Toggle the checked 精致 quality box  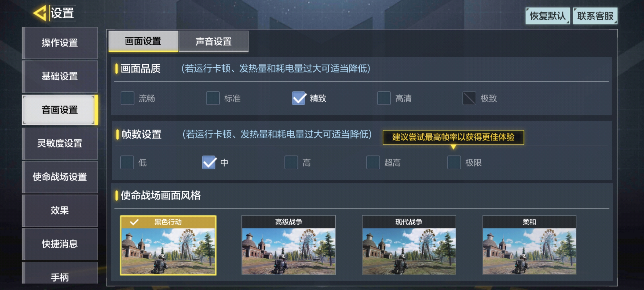299,98
